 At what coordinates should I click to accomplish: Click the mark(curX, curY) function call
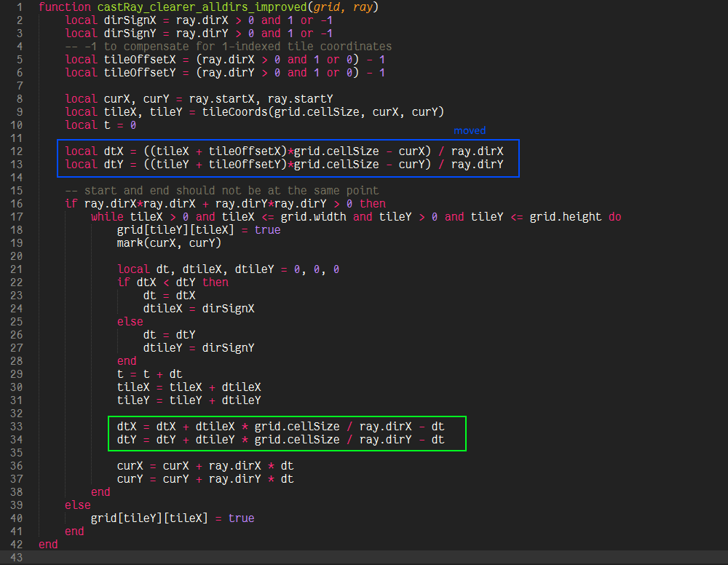pos(169,243)
